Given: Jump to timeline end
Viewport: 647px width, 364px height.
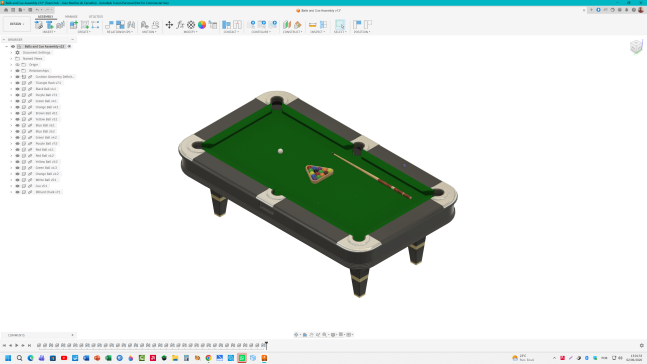Looking at the screenshot, I should 29,345.
